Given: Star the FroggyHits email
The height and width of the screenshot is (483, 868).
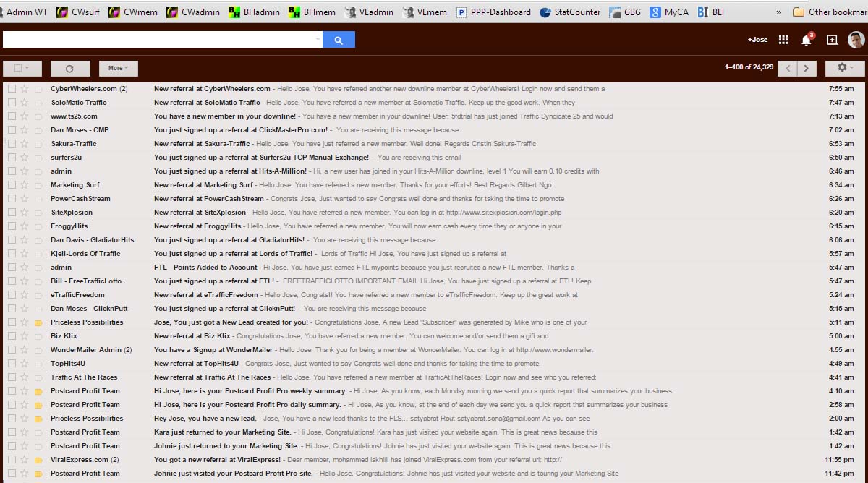Looking at the screenshot, I should click(25, 226).
